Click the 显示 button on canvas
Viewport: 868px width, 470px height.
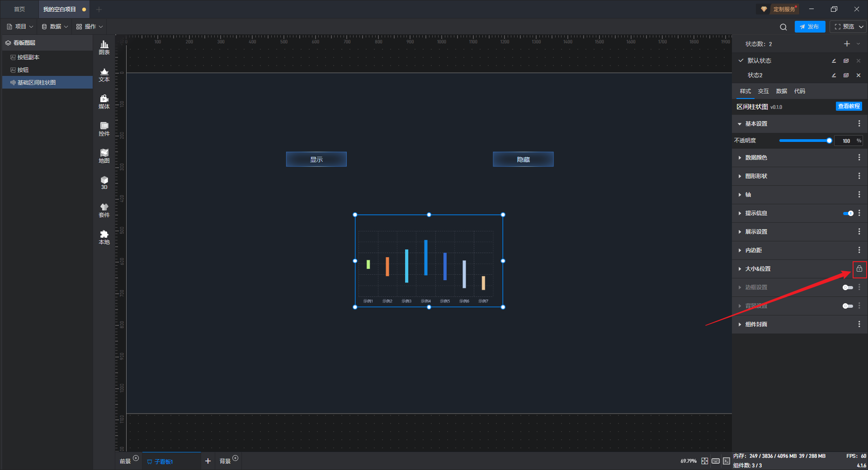[316, 160]
